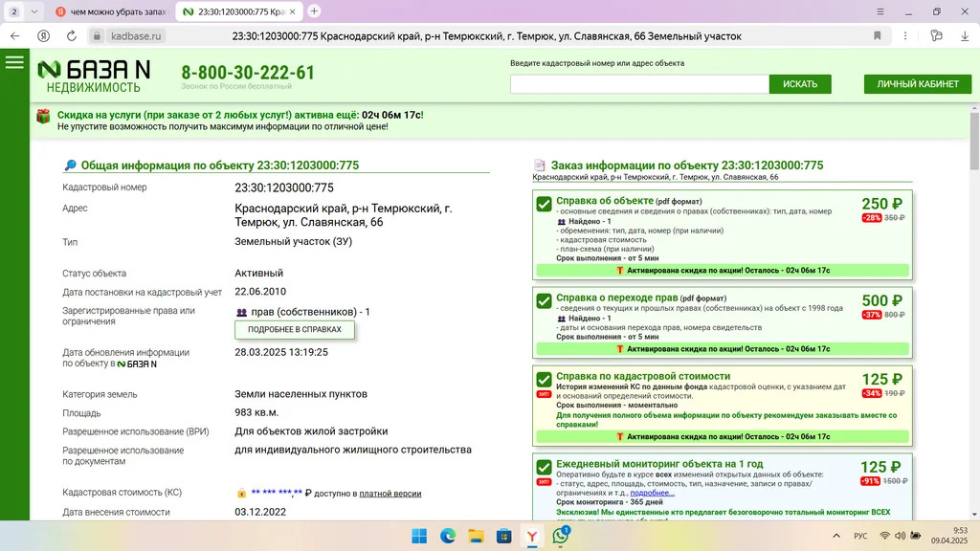
Task: Click the БАЗА N Недвижимость logo
Action: [x=94, y=77]
